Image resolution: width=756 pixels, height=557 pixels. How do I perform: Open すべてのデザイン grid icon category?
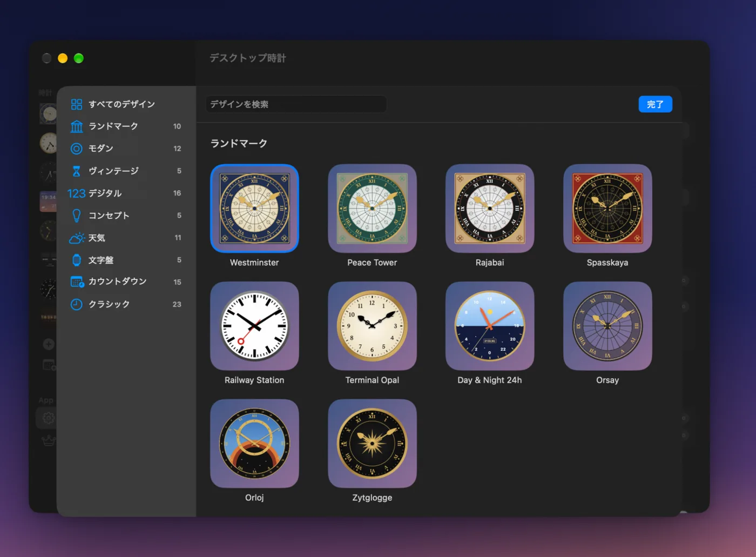(126, 104)
